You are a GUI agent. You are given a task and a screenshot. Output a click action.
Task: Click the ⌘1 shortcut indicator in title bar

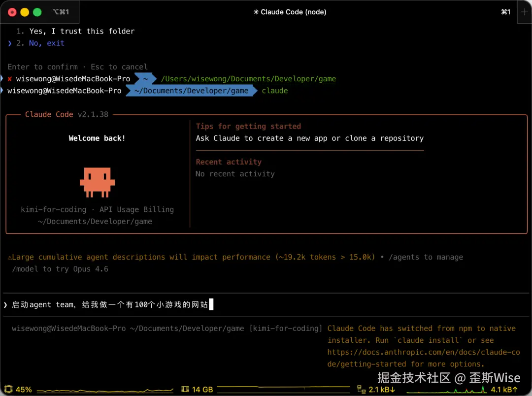coord(505,12)
